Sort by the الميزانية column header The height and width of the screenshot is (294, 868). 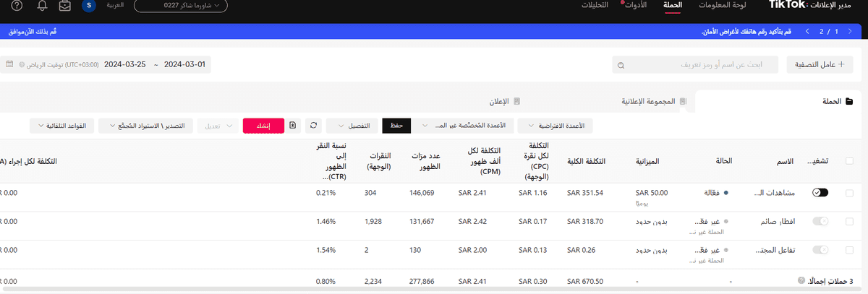coord(647,161)
